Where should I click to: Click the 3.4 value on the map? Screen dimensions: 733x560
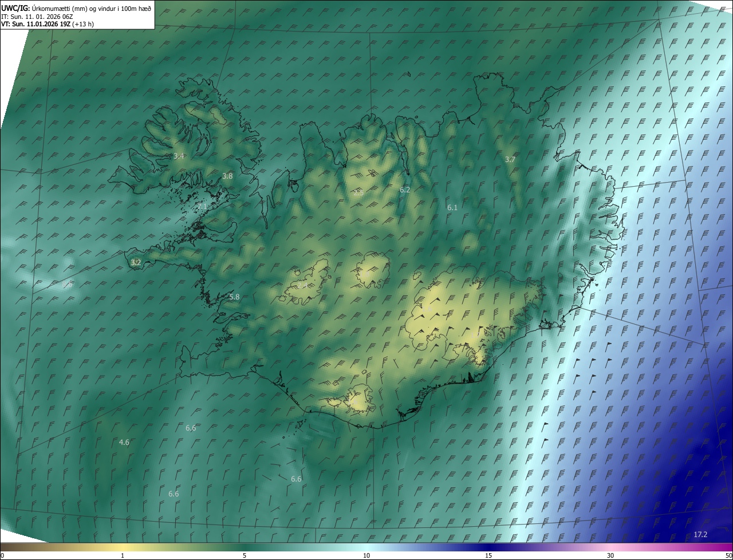pyautogui.click(x=179, y=156)
